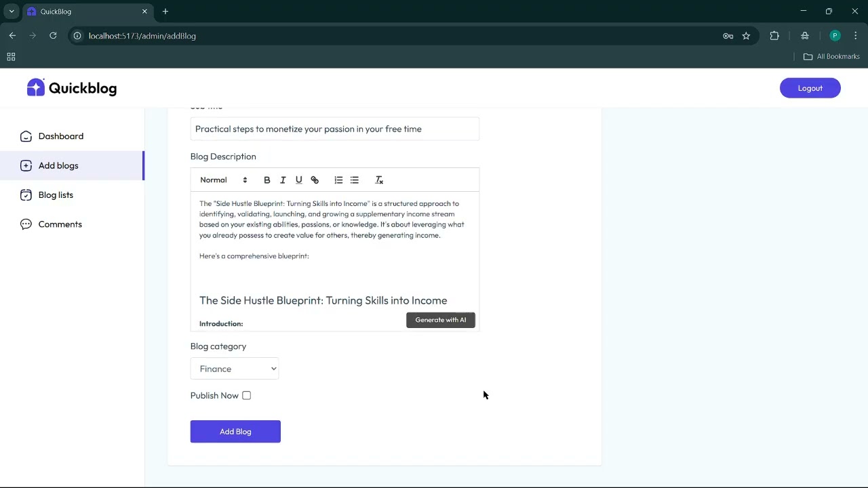Click 'Here's a comprehensive blueprint:' text
Image resolution: width=868 pixels, height=488 pixels.
click(x=254, y=256)
